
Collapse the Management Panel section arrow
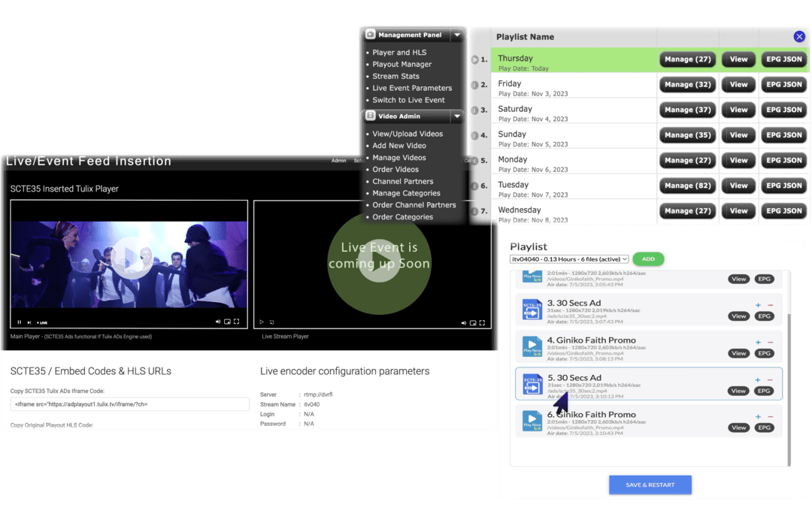point(456,35)
